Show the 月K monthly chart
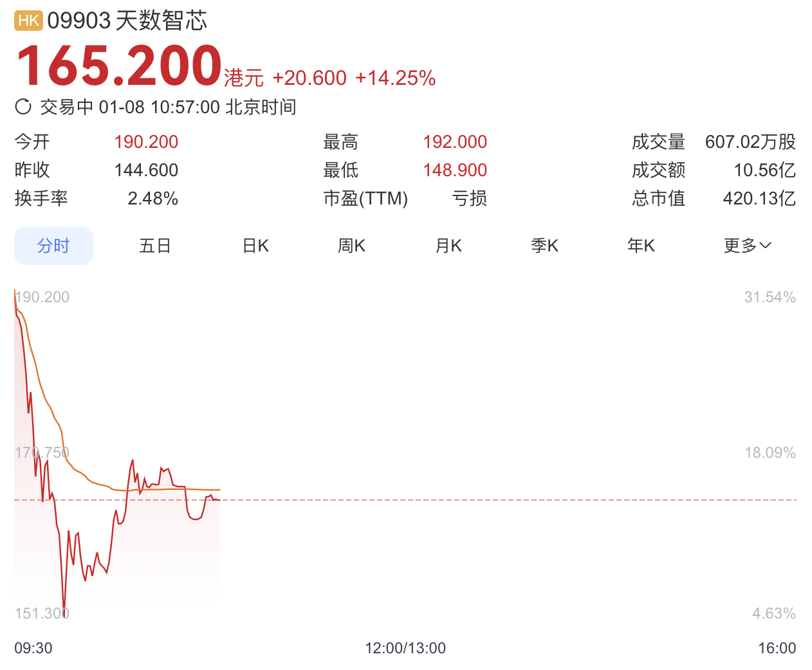 [x=448, y=246]
